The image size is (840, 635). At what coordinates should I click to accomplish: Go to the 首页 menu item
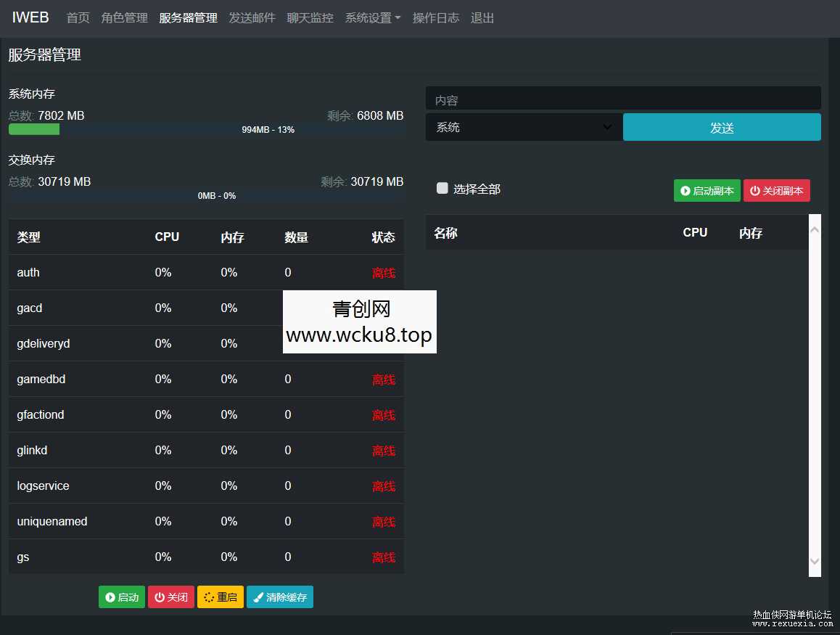click(x=78, y=17)
